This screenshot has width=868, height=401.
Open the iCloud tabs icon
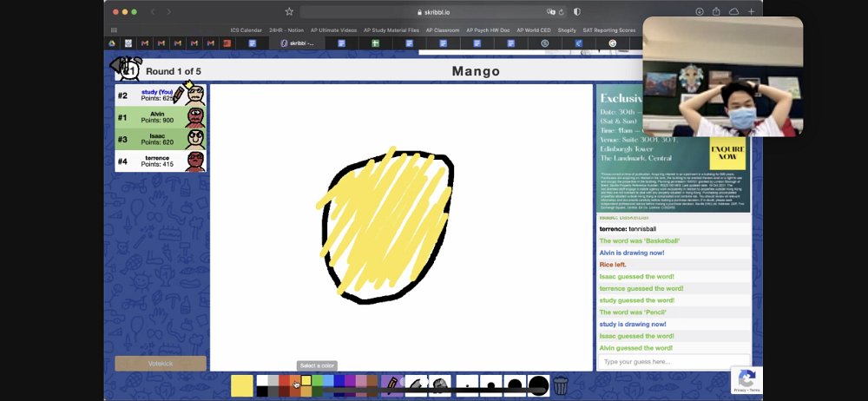tap(734, 11)
